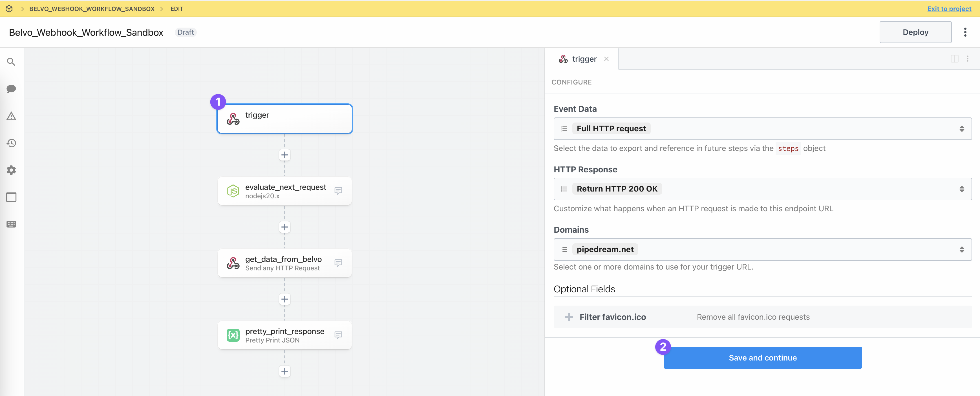Click the project cube icon in breadcrumb

[9, 9]
